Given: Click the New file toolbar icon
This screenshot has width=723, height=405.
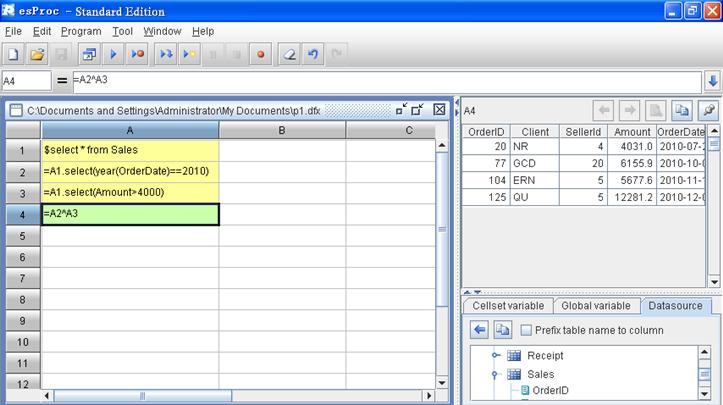Looking at the screenshot, I should coord(14,55).
